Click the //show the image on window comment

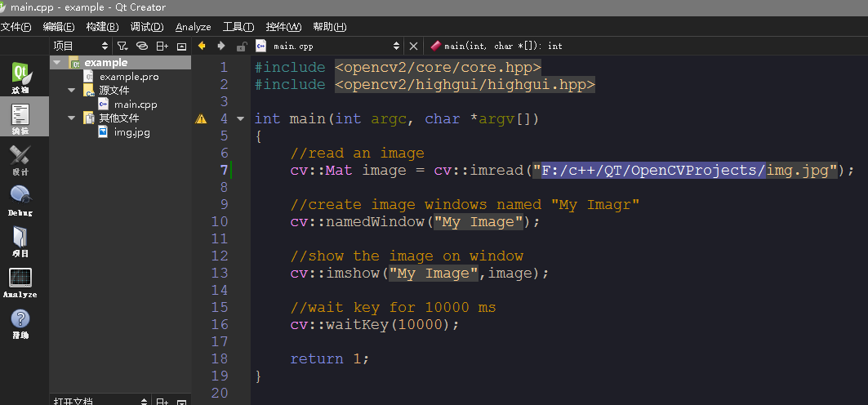point(407,256)
